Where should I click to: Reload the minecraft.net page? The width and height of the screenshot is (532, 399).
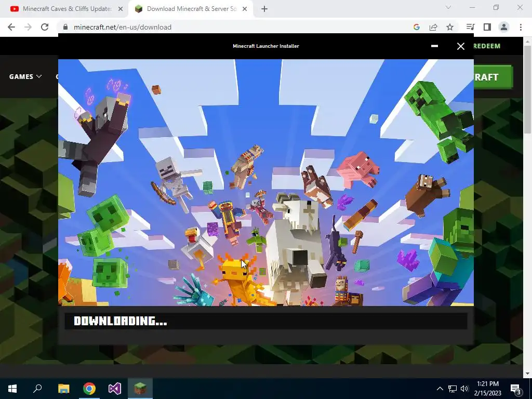point(45,27)
